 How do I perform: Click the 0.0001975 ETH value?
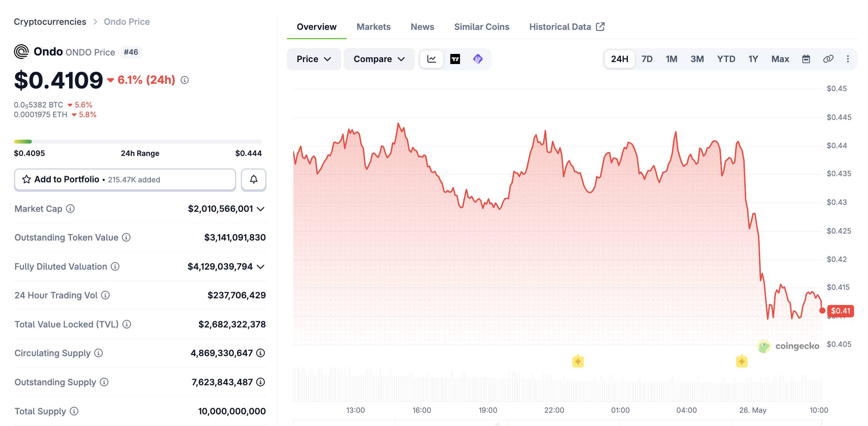click(x=40, y=114)
